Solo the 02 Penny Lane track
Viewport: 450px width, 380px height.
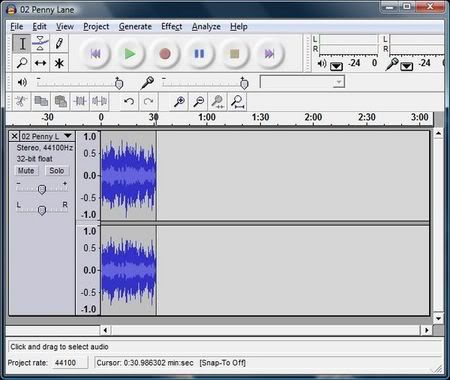coord(57,171)
